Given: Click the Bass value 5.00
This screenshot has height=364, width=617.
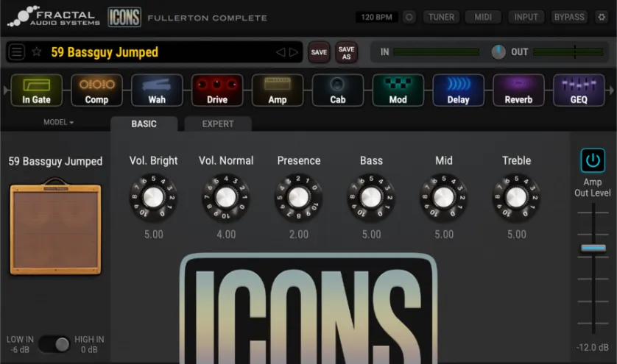Looking at the screenshot, I should pyautogui.click(x=371, y=235).
